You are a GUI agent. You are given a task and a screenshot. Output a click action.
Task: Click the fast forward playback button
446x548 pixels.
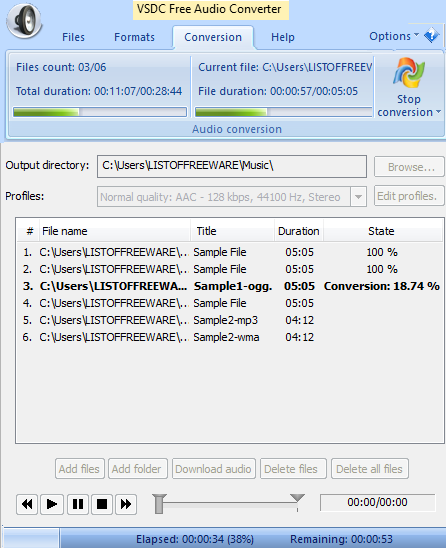pyautogui.click(x=126, y=504)
